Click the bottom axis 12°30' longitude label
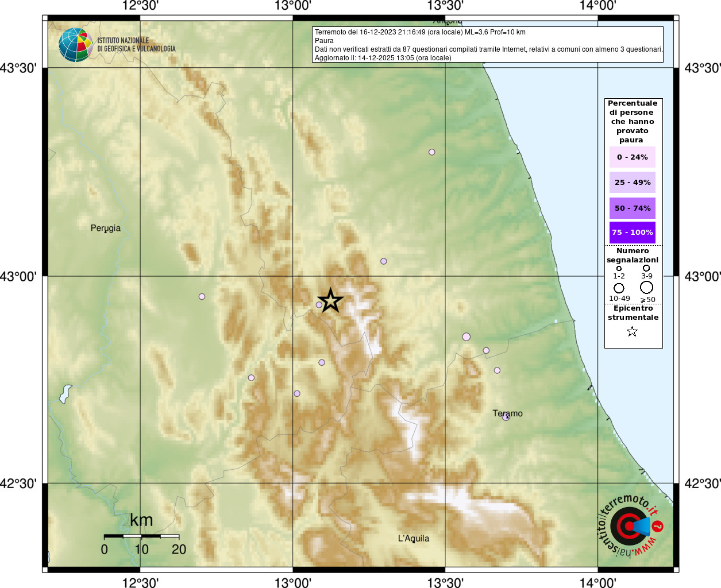Image resolution: width=721 pixels, height=588 pixels. 140,583
